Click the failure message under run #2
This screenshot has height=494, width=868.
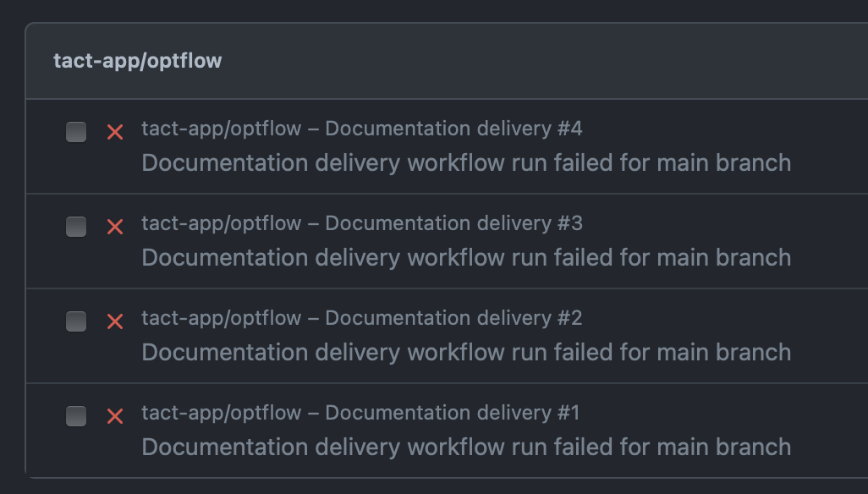pyautogui.click(x=465, y=352)
